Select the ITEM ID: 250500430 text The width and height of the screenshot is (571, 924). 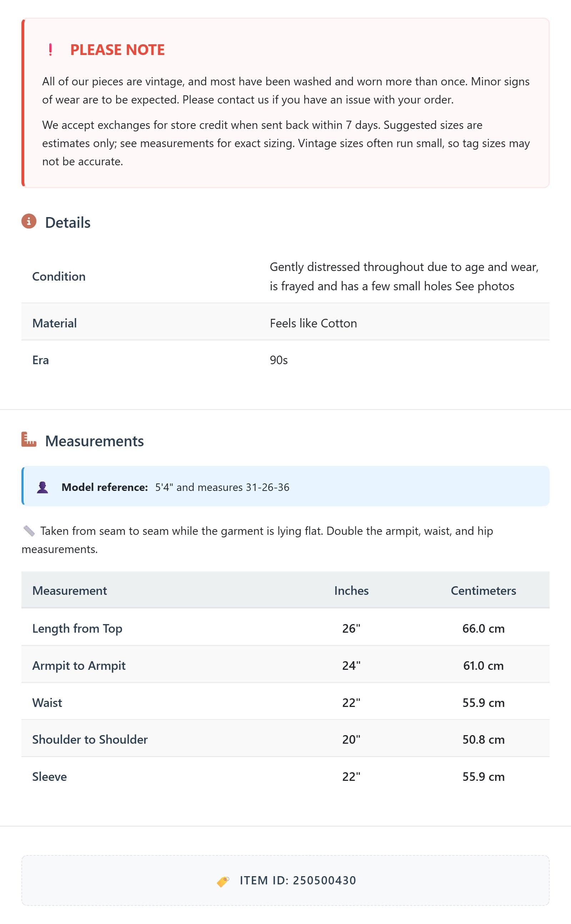(298, 880)
